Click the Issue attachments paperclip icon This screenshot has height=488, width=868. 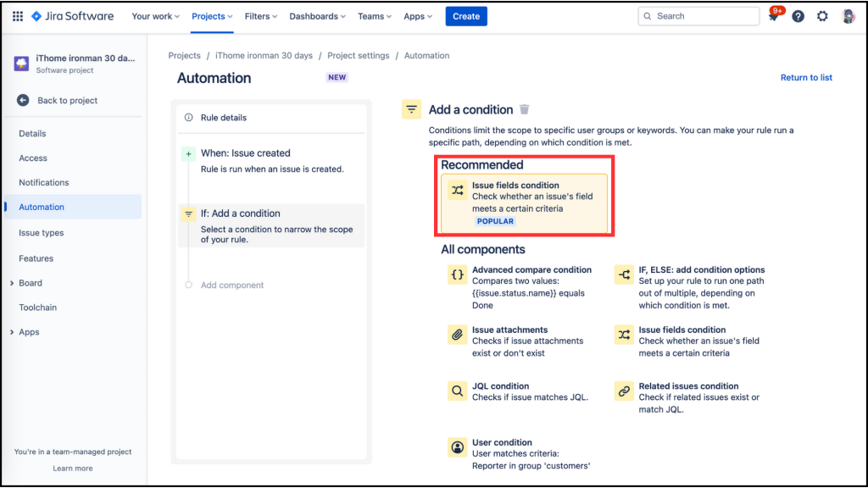click(x=457, y=335)
